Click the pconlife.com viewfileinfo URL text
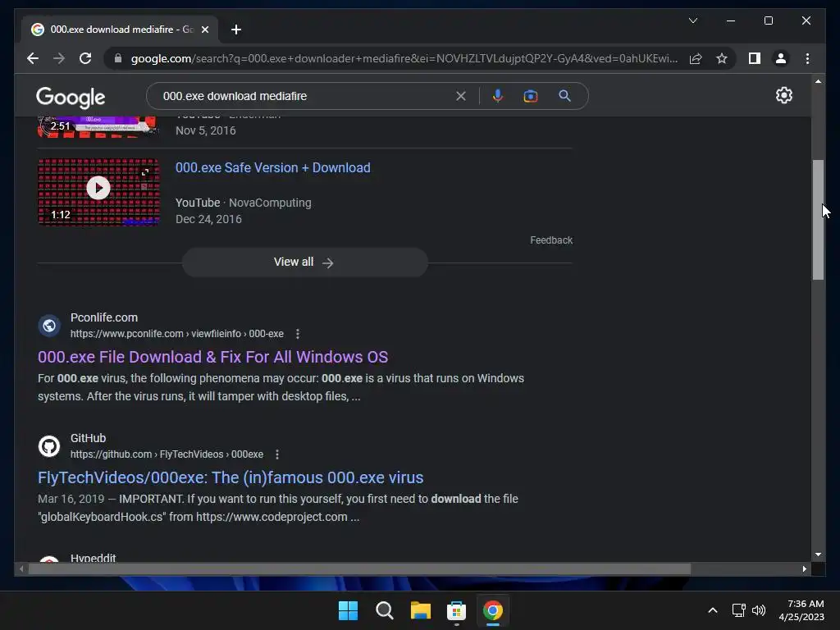 click(x=177, y=334)
